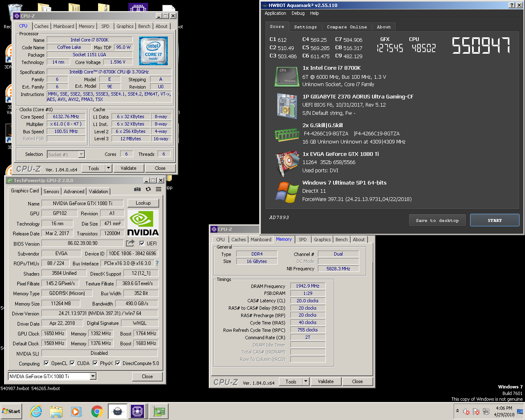Viewport: 525px width, 420px height.
Task: Switch to the Caches tab in the top CPU-Z window
Action: [x=41, y=26]
